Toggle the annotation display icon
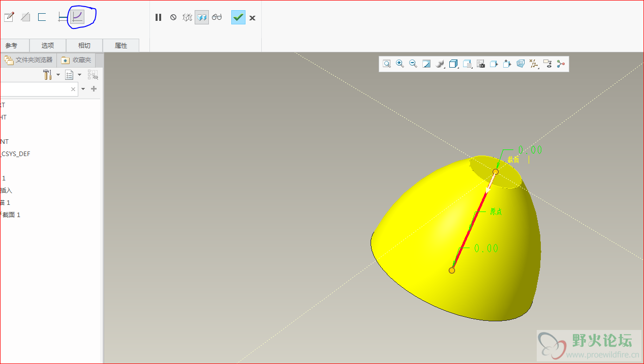 547,64
